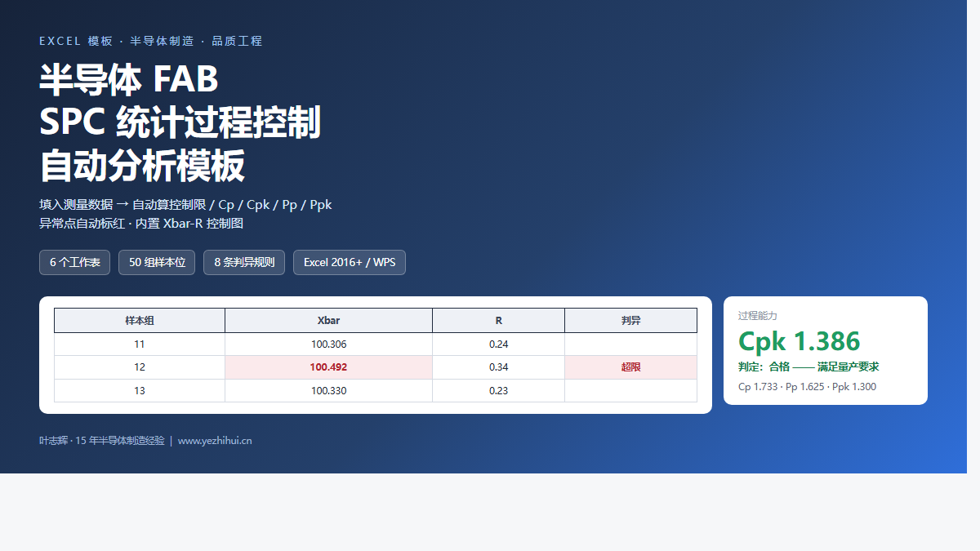Click the 'Cpk 1.386' value
The width and height of the screenshot is (980, 551).
(800, 341)
